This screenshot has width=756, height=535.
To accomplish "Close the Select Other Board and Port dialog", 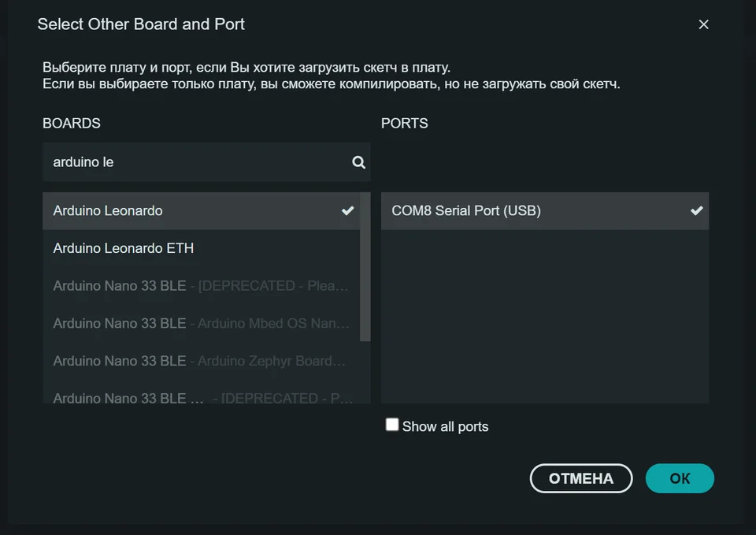I will [703, 24].
